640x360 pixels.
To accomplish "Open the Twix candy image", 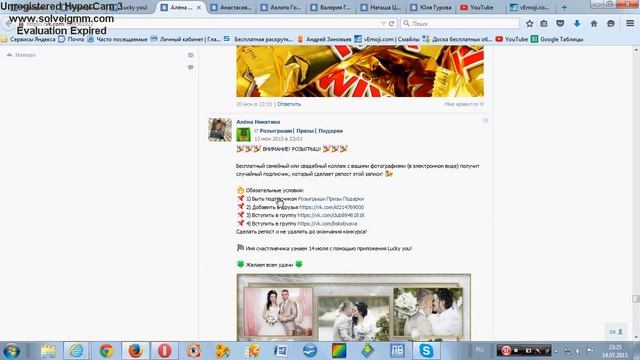I will pyautogui.click(x=360, y=71).
